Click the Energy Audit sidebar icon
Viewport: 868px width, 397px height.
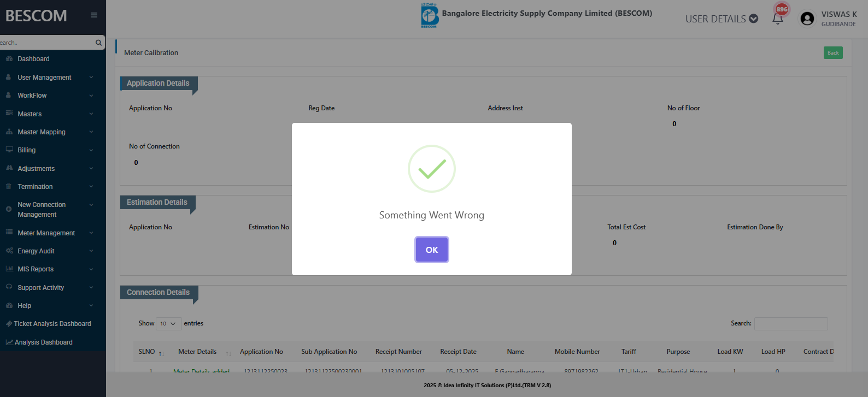pyautogui.click(x=9, y=251)
